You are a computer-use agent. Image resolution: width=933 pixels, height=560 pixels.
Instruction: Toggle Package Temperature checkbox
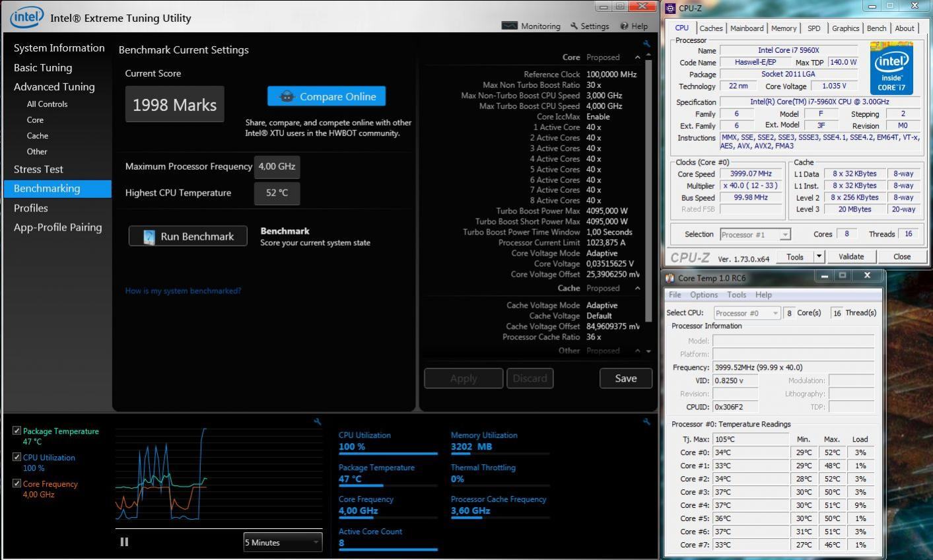tap(17, 431)
